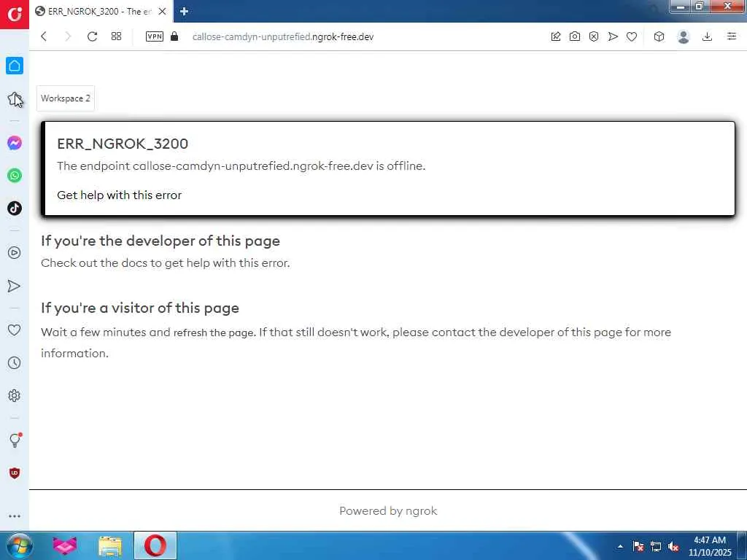Restore down the Opera window

[700, 7]
